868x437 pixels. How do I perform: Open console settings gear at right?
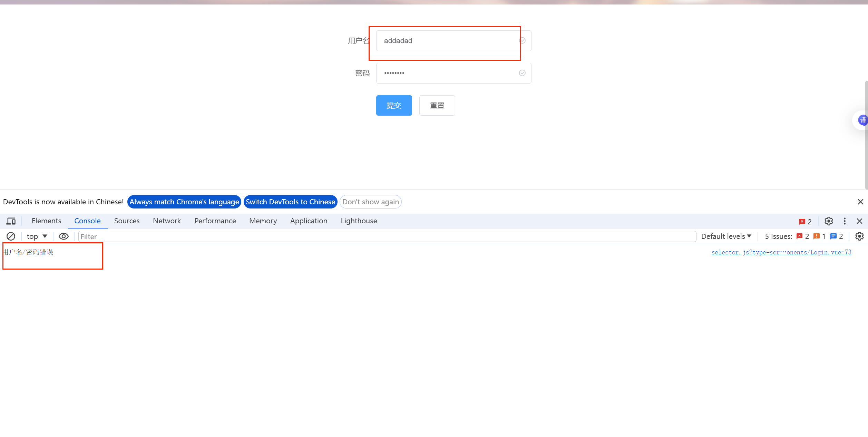[859, 236]
